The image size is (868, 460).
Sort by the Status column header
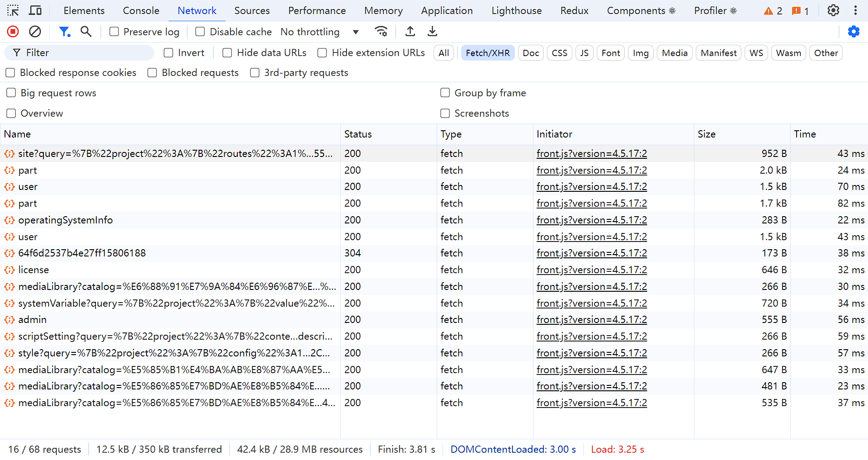tap(388, 134)
